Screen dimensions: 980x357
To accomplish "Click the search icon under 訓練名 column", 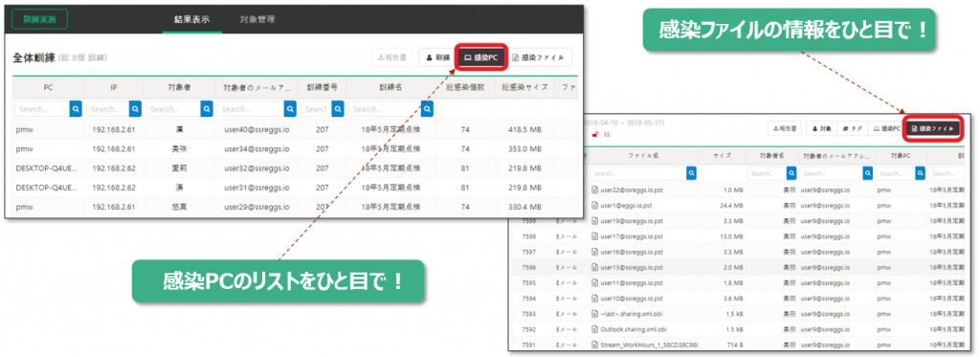I will click(x=428, y=109).
